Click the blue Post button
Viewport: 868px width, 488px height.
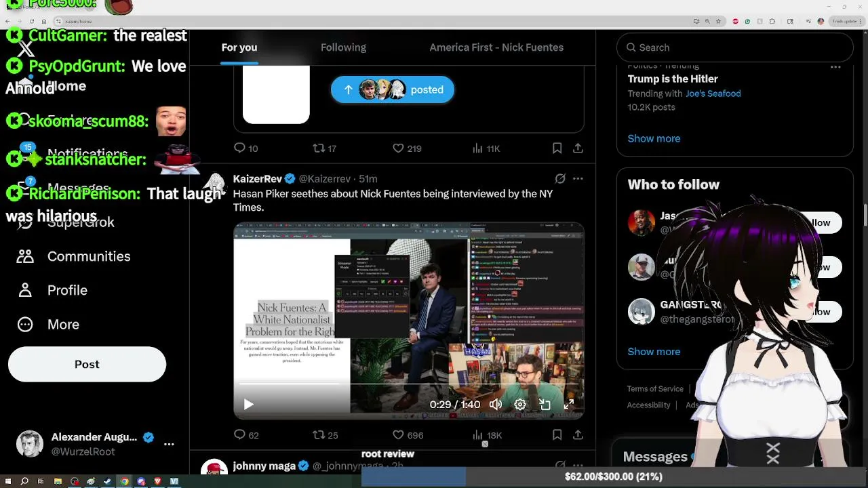87,364
